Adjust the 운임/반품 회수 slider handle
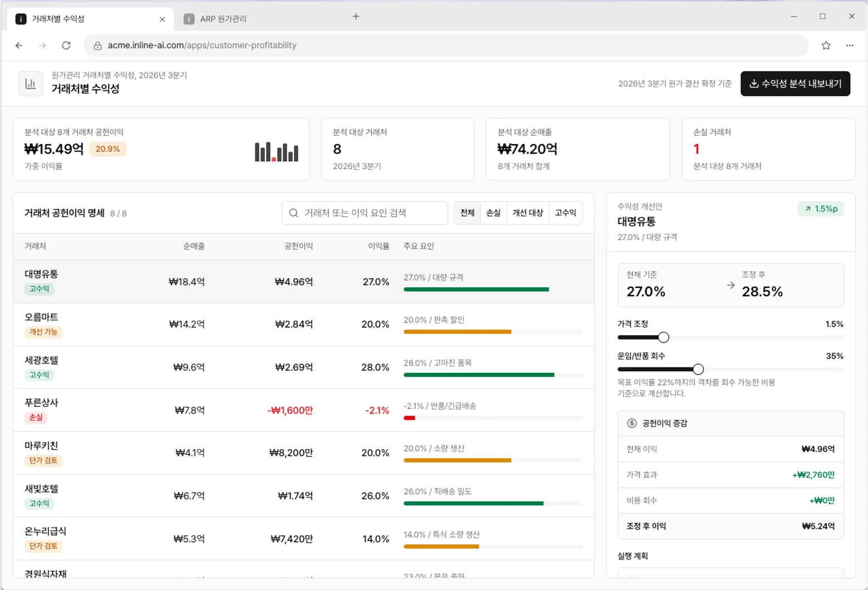Screen dimensions: 868x590 pos(698,369)
